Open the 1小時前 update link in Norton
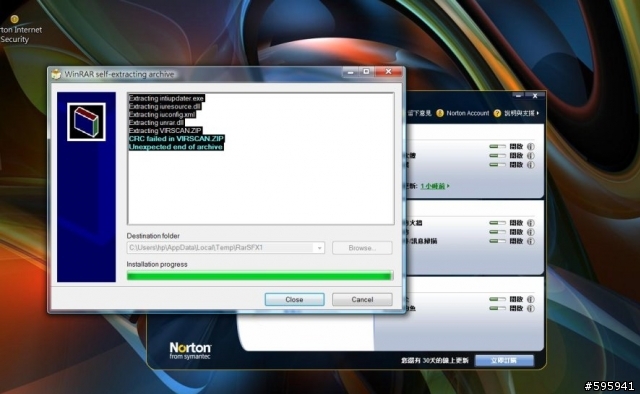The height and width of the screenshot is (394, 640). [x=433, y=186]
